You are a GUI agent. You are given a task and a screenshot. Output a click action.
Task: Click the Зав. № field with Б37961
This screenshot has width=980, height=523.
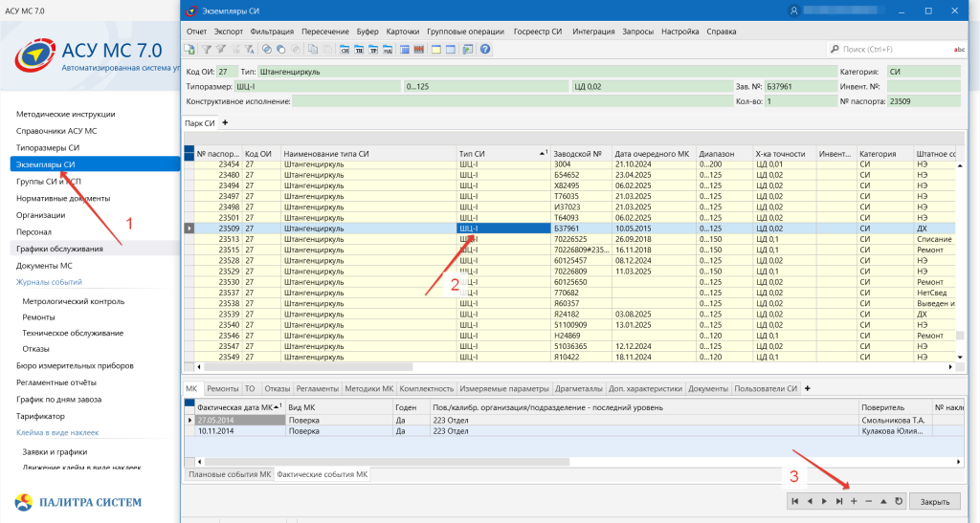pos(801,87)
